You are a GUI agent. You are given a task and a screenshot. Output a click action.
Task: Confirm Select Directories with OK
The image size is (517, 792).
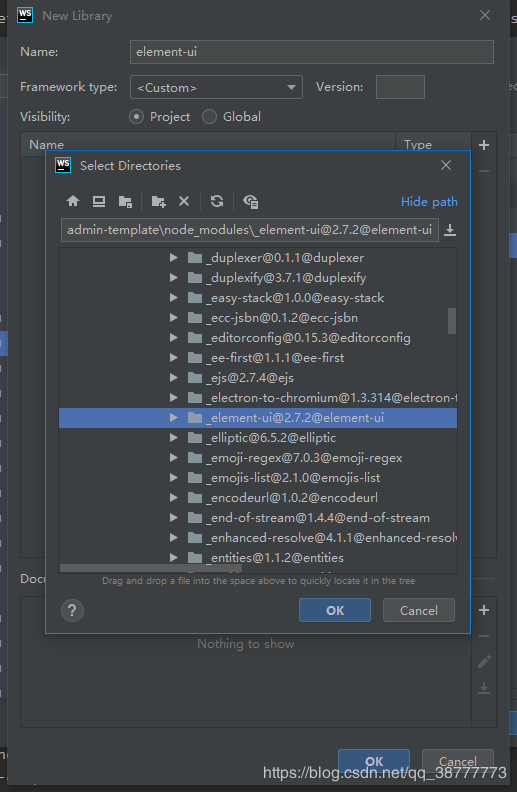coord(335,610)
